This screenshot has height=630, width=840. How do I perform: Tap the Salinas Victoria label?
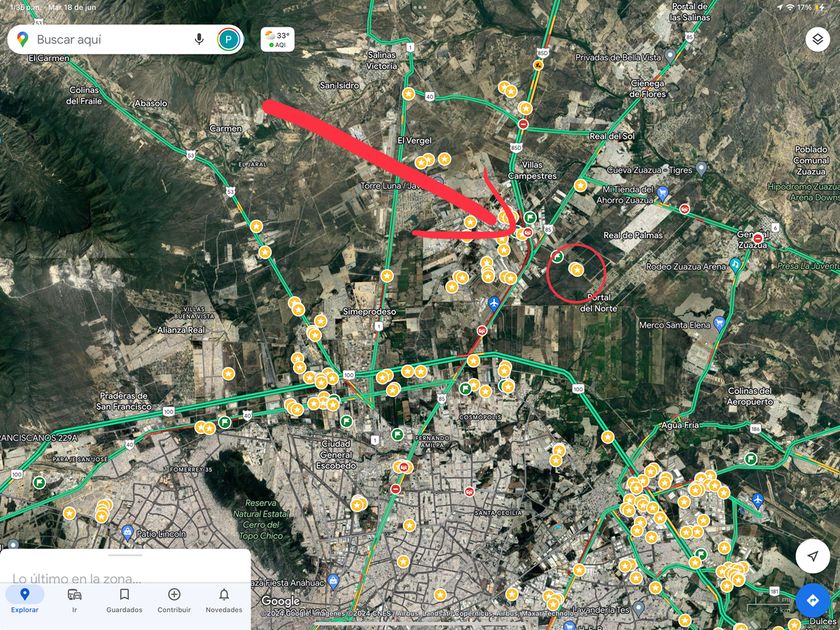tap(382, 61)
